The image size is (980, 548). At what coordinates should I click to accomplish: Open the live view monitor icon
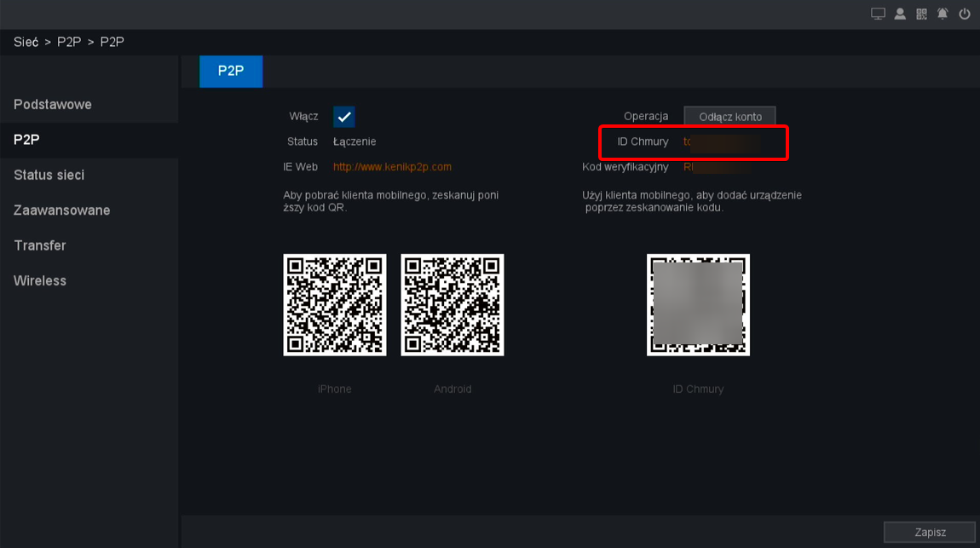pyautogui.click(x=878, y=14)
